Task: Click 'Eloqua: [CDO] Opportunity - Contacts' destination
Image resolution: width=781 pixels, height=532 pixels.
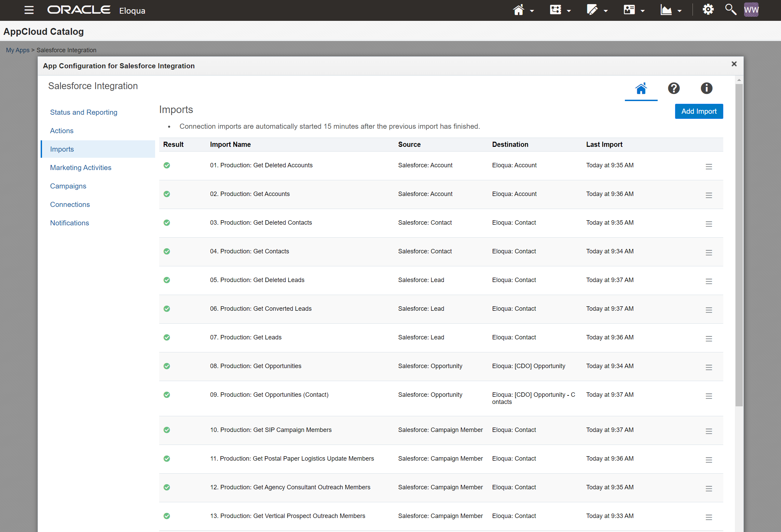Action: (x=533, y=398)
